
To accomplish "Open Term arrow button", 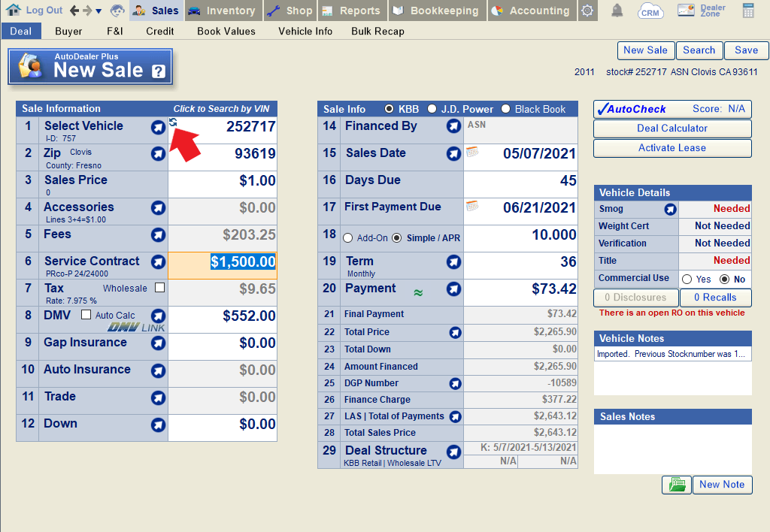I will pyautogui.click(x=453, y=262).
